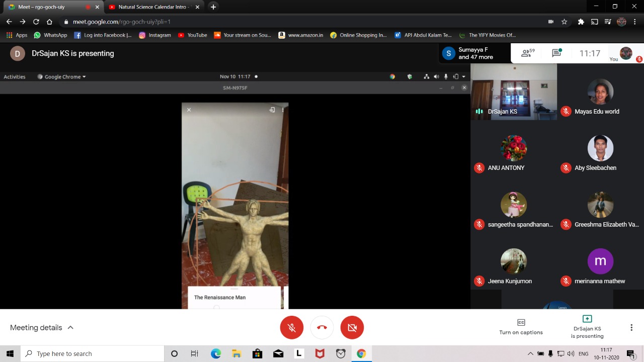Switch to Natural Science Calendar Intro tab
644x362 pixels.
point(154,7)
